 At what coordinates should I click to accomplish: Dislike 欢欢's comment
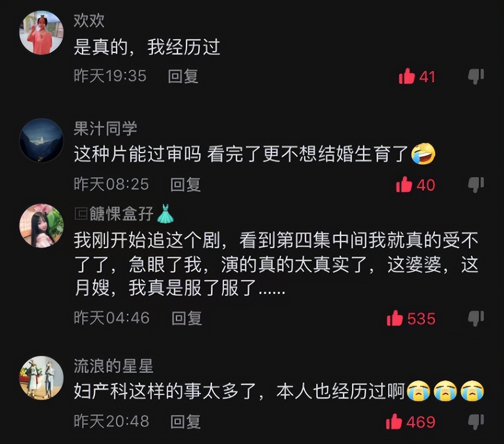[x=476, y=77]
